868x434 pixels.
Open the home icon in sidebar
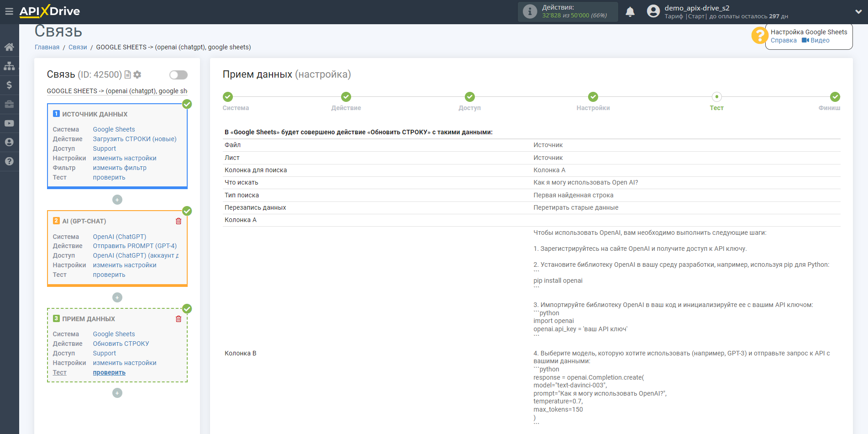pos(9,47)
